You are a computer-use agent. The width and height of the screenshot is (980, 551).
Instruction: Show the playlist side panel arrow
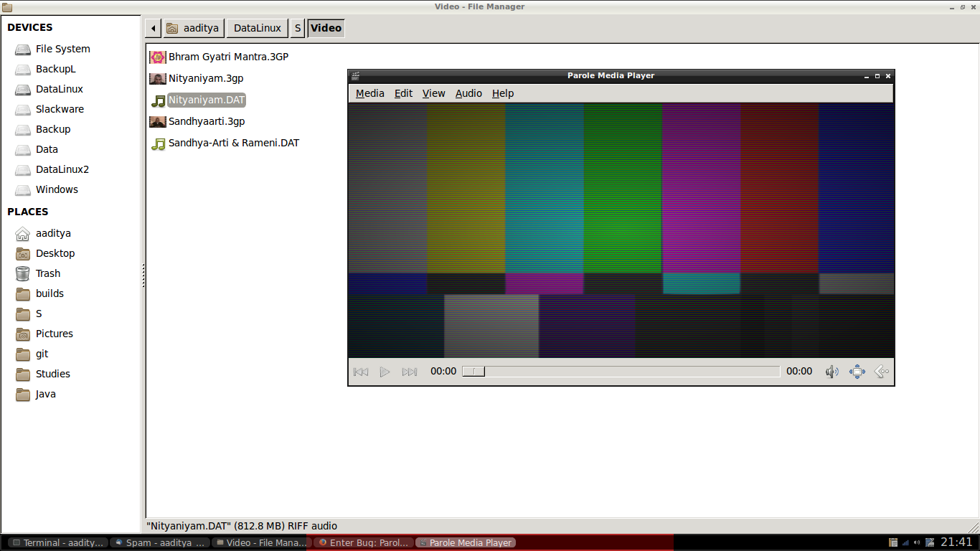click(882, 372)
